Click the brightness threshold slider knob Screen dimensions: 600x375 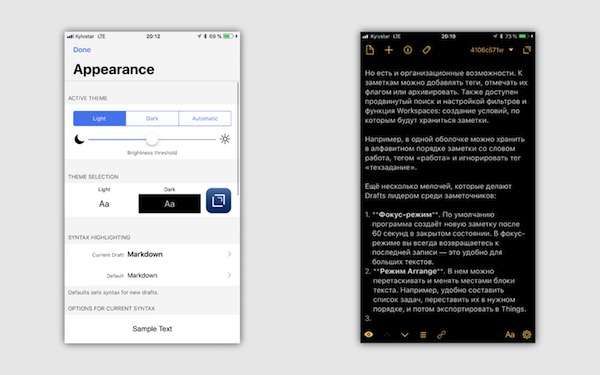point(152,139)
